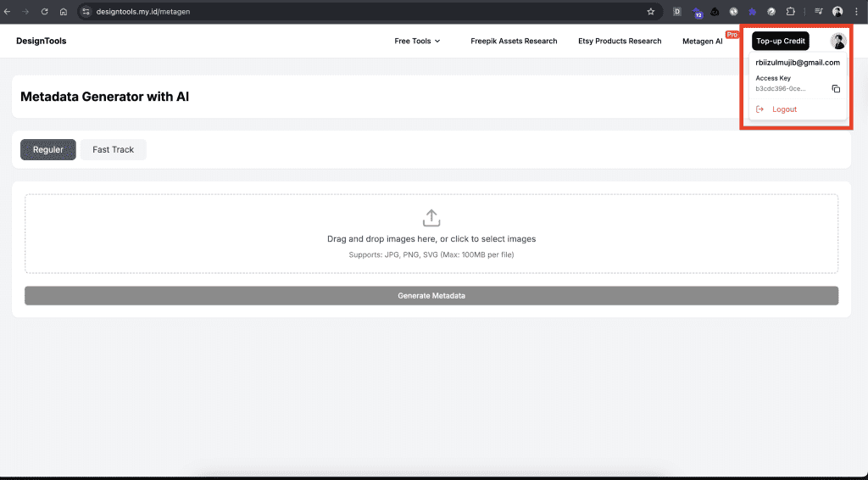This screenshot has width=868, height=480.
Task: Switch to Reguler mode
Action: point(48,149)
